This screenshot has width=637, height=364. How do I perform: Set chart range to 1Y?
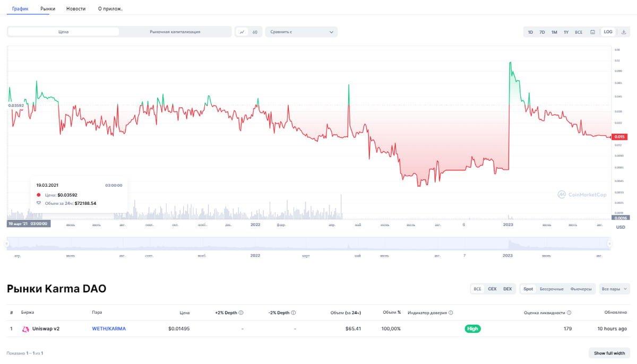pyautogui.click(x=566, y=32)
